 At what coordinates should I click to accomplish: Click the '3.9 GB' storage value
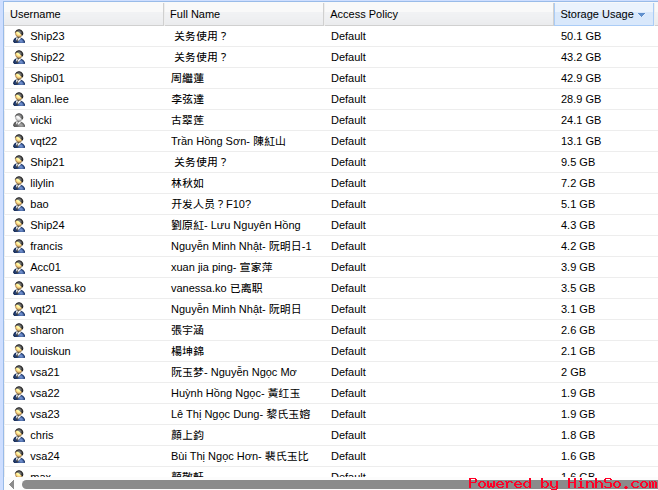(578, 267)
